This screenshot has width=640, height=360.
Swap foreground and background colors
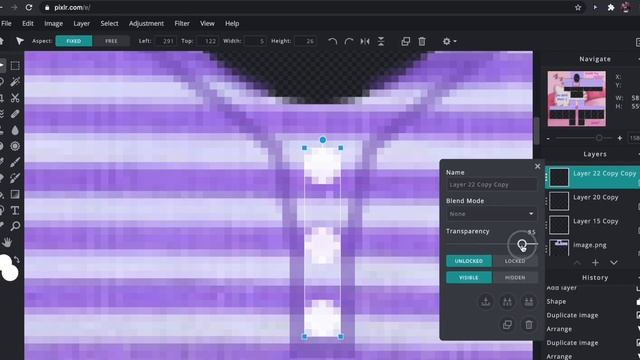tap(16, 260)
